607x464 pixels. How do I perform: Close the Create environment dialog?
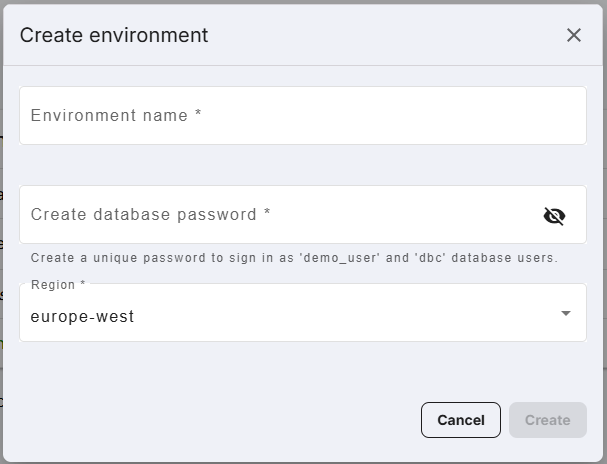point(573,35)
